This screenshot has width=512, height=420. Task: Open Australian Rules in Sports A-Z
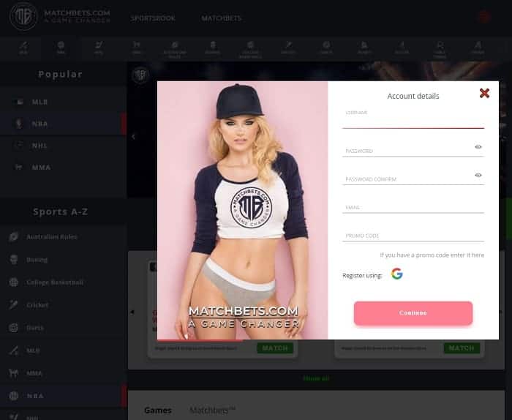tap(64, 237)
